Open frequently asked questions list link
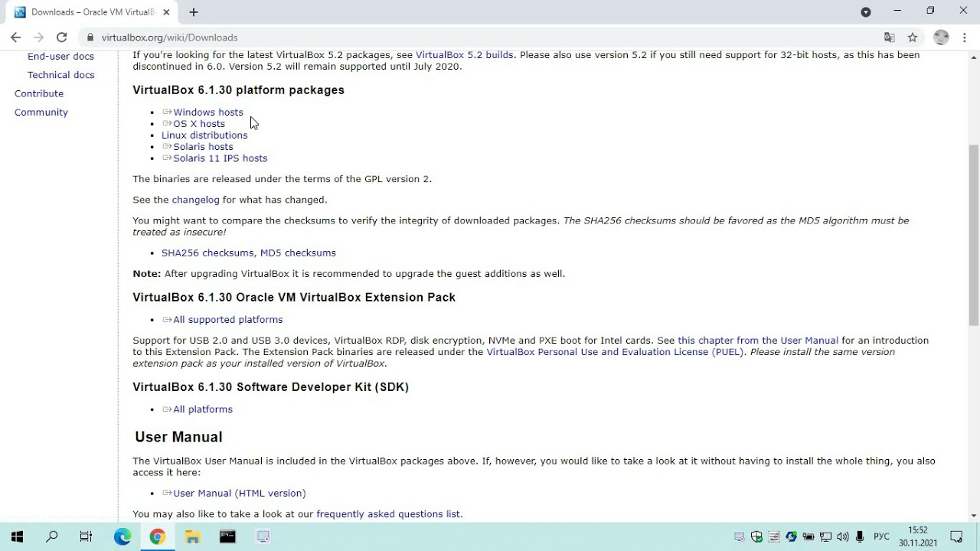The image size is (980, 551). point(388,514)
